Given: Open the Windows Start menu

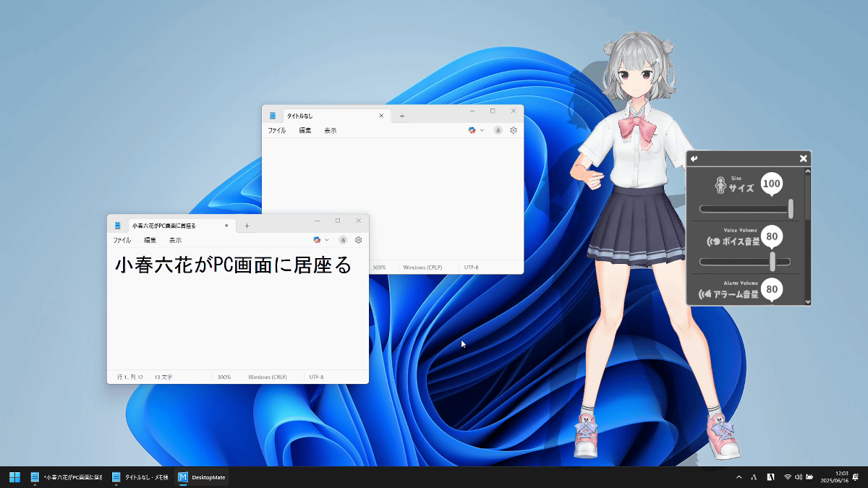Looking at the screenshot, I should pyautogui.click(x=14, y=477).
